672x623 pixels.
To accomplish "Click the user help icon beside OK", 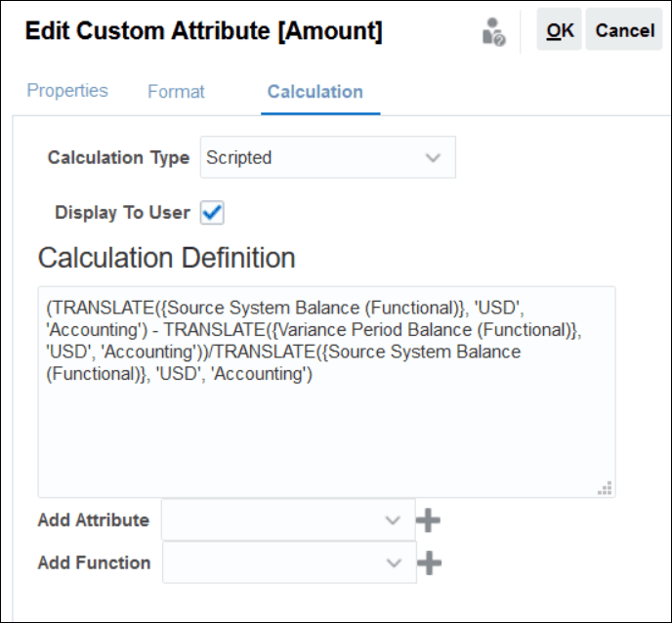I will tap(494, 34).
